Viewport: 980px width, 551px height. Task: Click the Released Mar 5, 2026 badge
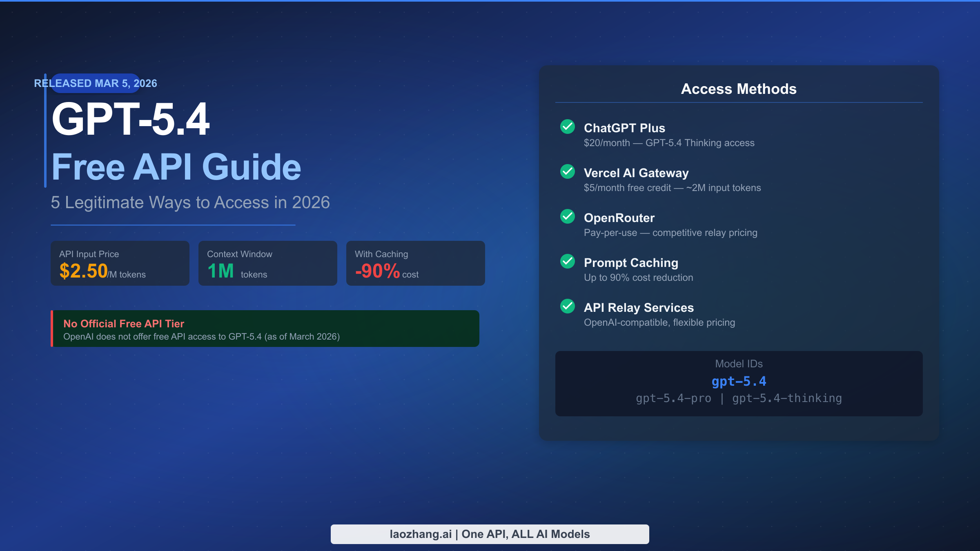[96, 83]
